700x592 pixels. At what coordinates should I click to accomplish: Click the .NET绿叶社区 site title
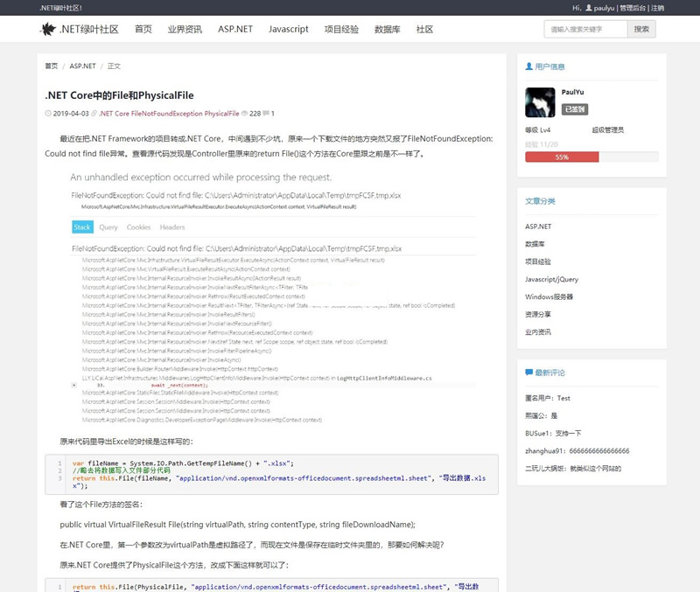(x=89, y=29)
